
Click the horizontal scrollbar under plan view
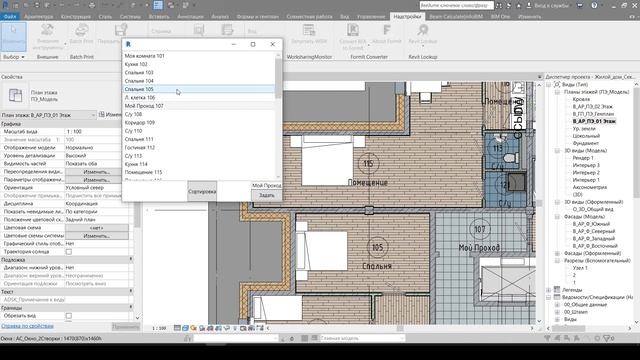click(x=400, y=328)
